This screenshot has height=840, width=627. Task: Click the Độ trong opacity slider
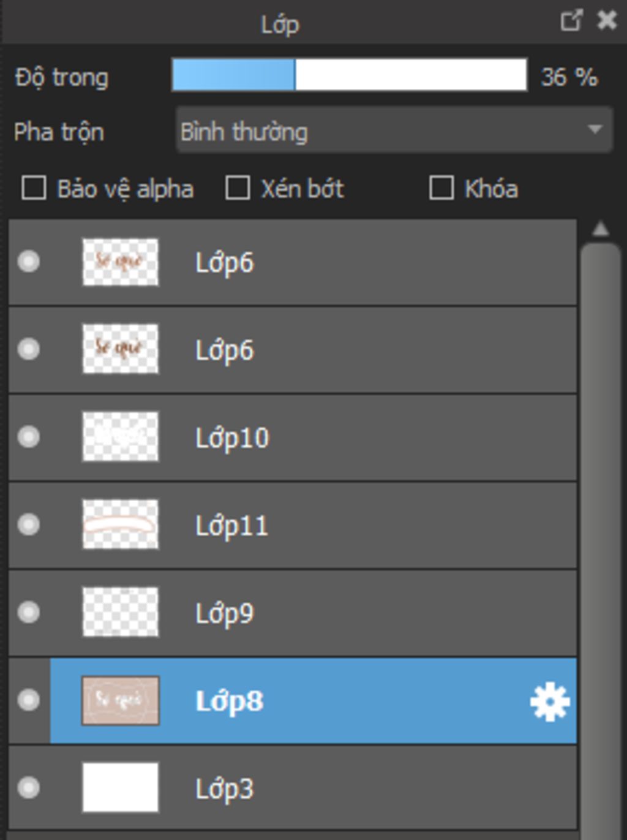pyautogui.click(x=349, y=75)
